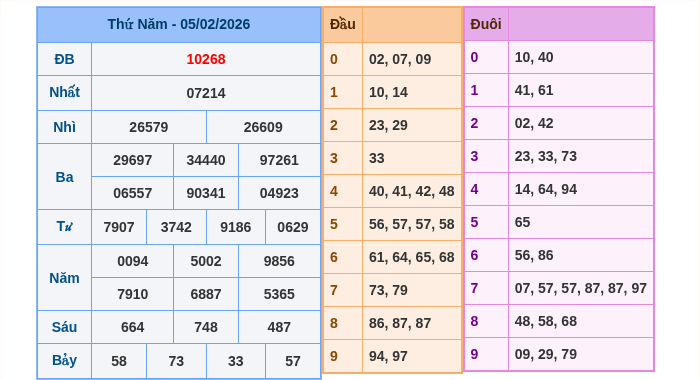Image resolution: width=700 pixels, height=380 pixels.
Task: Select Đuôi row values 48, 58, 68
Action: 546,322
